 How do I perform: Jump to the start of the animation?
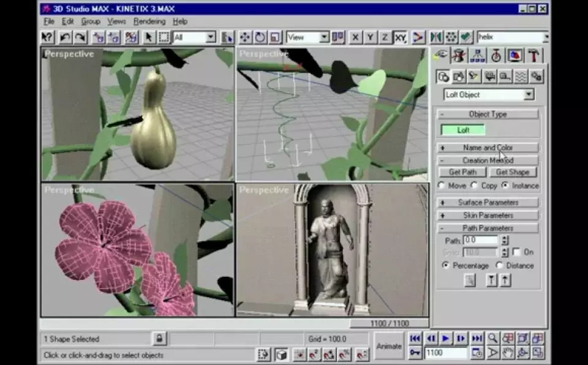pos(415,339)
